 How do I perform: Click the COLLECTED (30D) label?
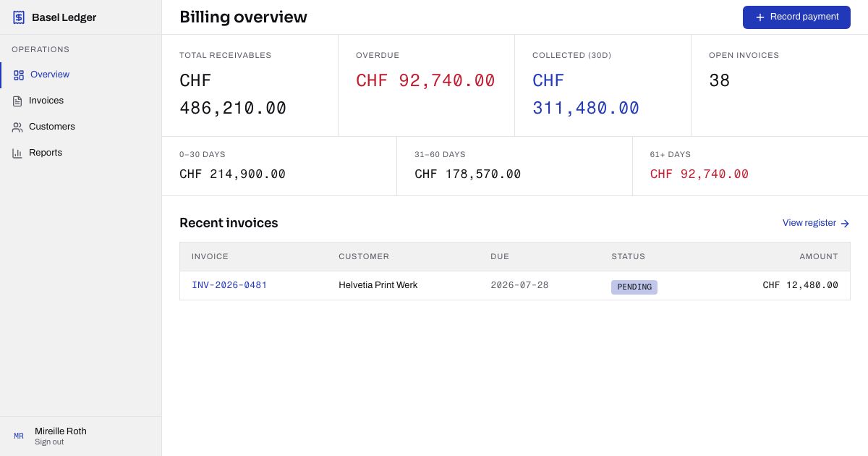(x=571, y=55)
